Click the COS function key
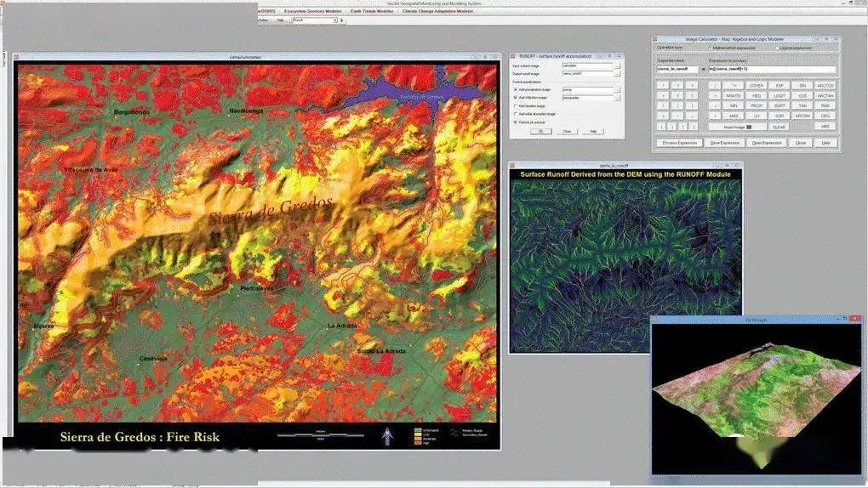Screen dimensions: 868x488 click(x=802, y=96)
